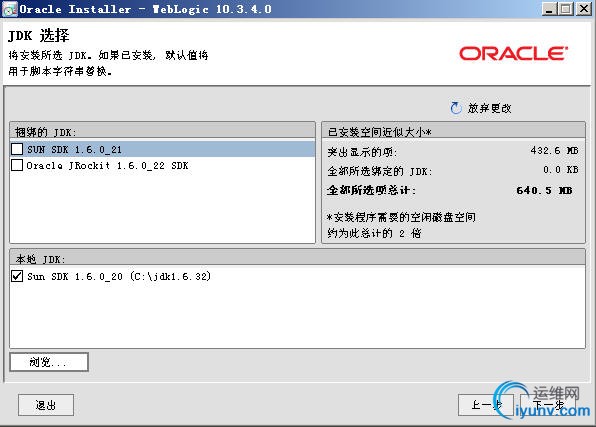Proceed with the 下一步 next button

tap(548, 405)
